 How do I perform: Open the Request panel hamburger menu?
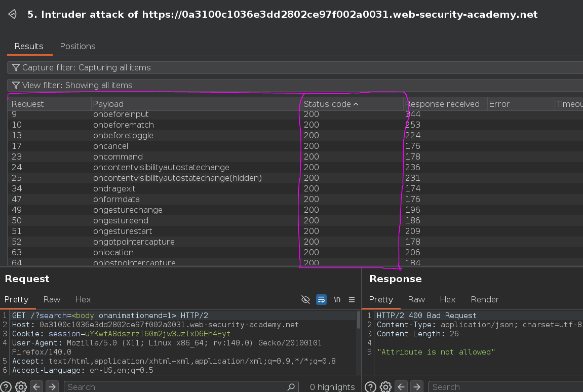click(x=352, y=299)
